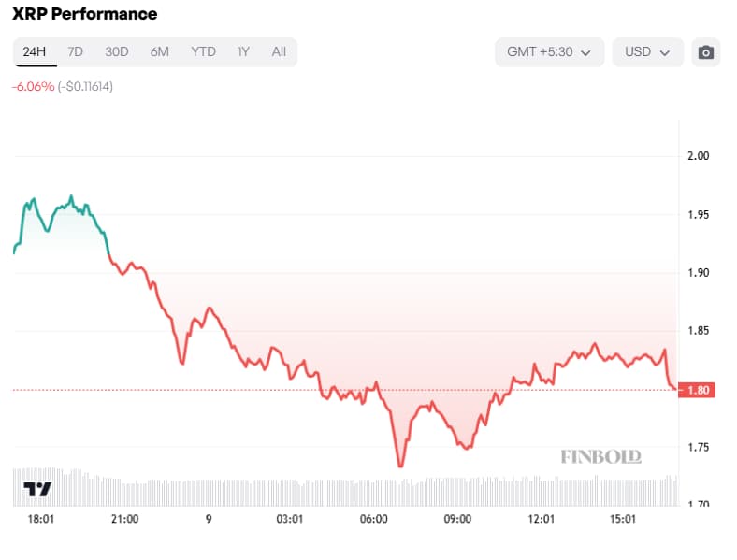
Task: Click the TradingView logo icon
Action: click(37, 489)
